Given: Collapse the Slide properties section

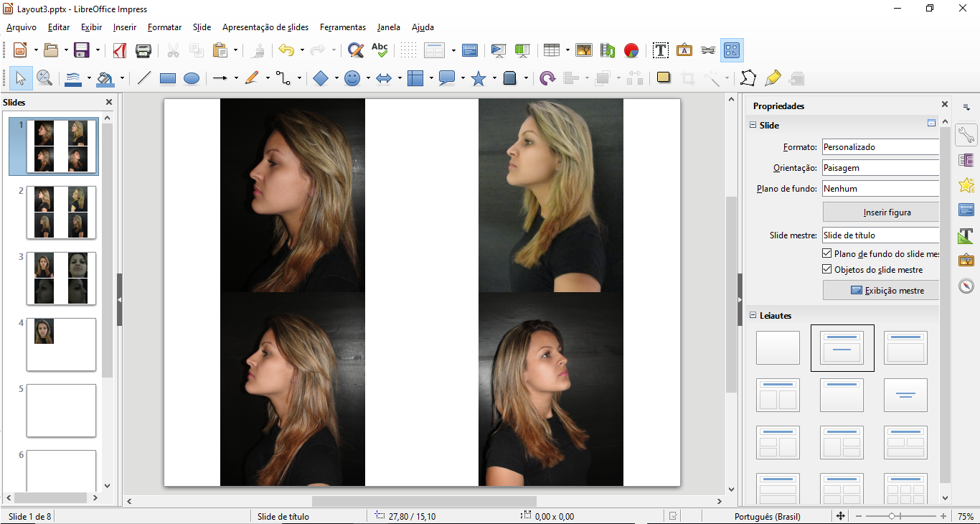Looking at the screenshot, I should pyautogui.click(x=753, y=126).
